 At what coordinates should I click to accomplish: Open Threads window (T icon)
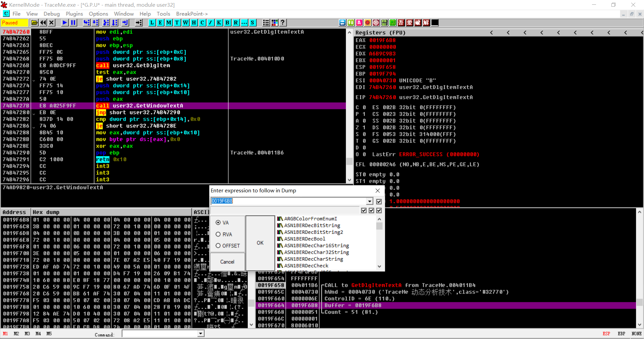[x=177, y=22]
